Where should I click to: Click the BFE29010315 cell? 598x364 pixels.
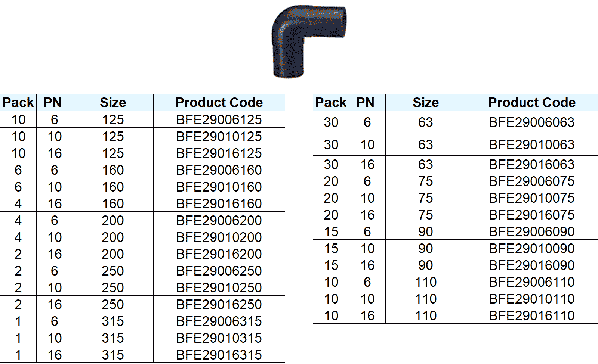(219, 338)
